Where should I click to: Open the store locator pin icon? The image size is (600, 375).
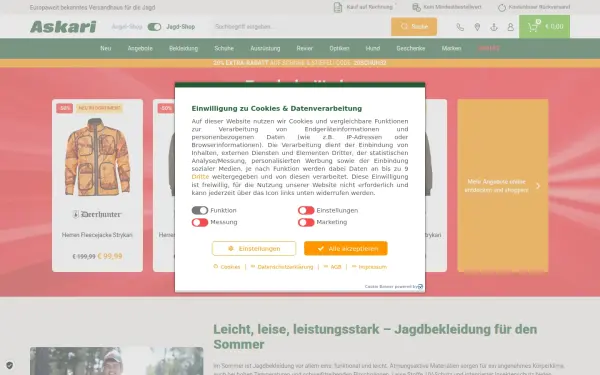click(x=477, y=27)
